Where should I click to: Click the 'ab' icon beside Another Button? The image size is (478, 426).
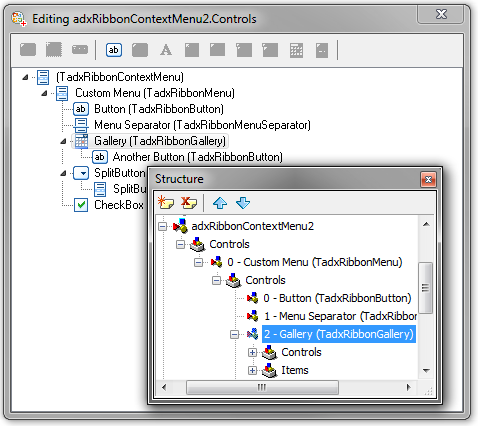(x=100, y=157)
